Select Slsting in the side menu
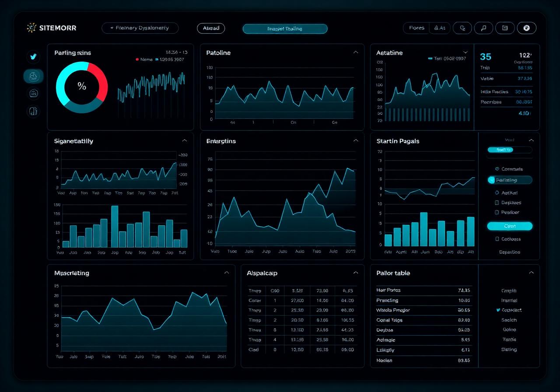560x392 pixels. pos(509,350)
